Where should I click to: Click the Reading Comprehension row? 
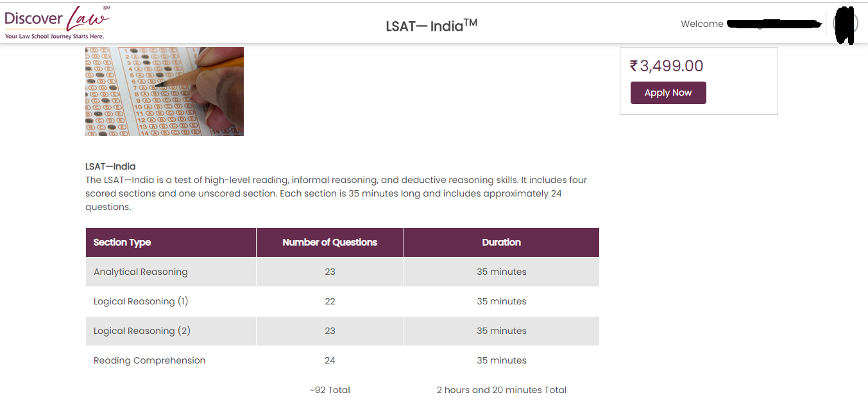click(149, 360)
